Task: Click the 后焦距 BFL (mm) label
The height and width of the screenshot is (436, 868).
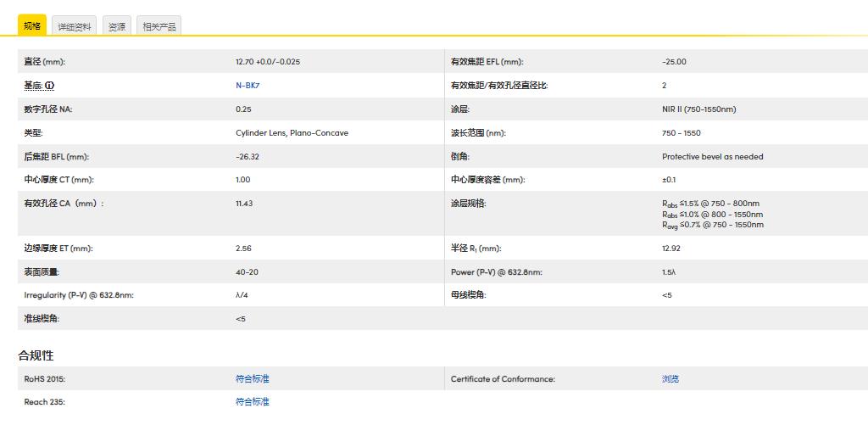Action: coord(57,157)
